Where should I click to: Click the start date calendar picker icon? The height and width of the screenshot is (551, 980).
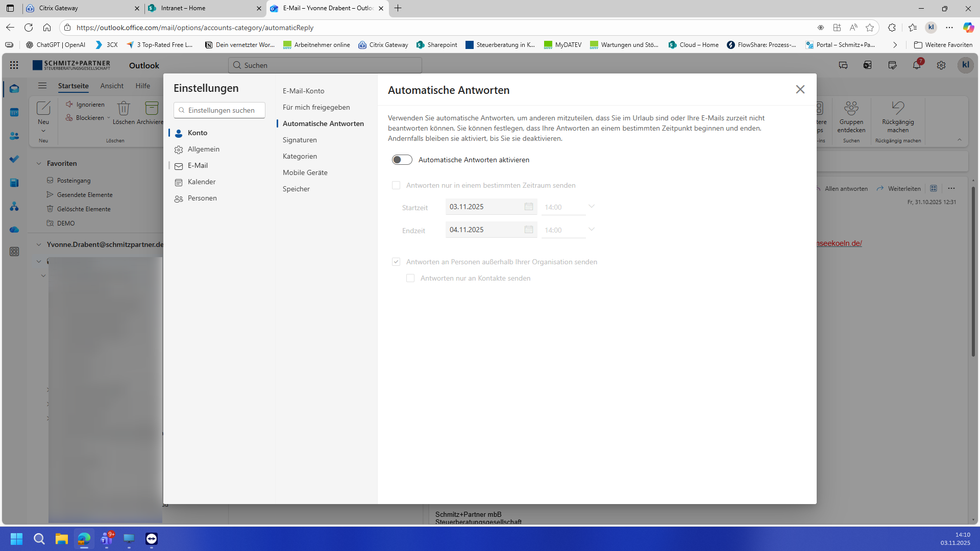click(x=529, y=207)
